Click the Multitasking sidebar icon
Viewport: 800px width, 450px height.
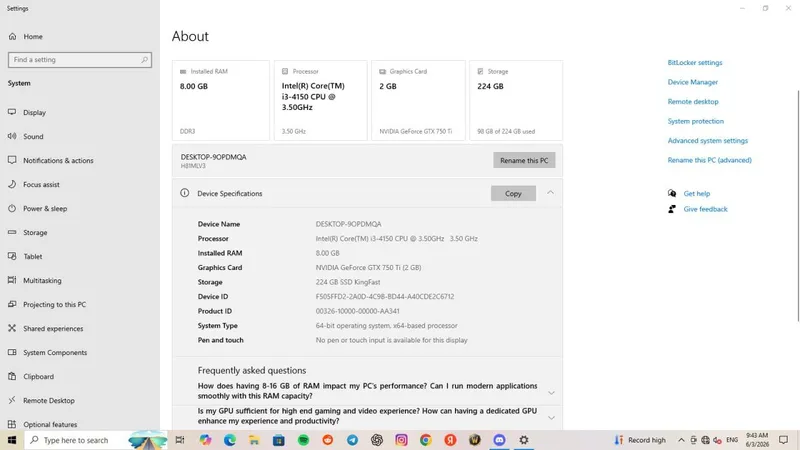coord(12,280)
